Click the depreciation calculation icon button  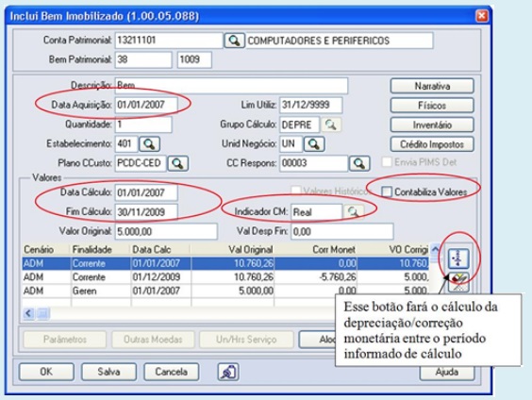(x=458, y=258)
